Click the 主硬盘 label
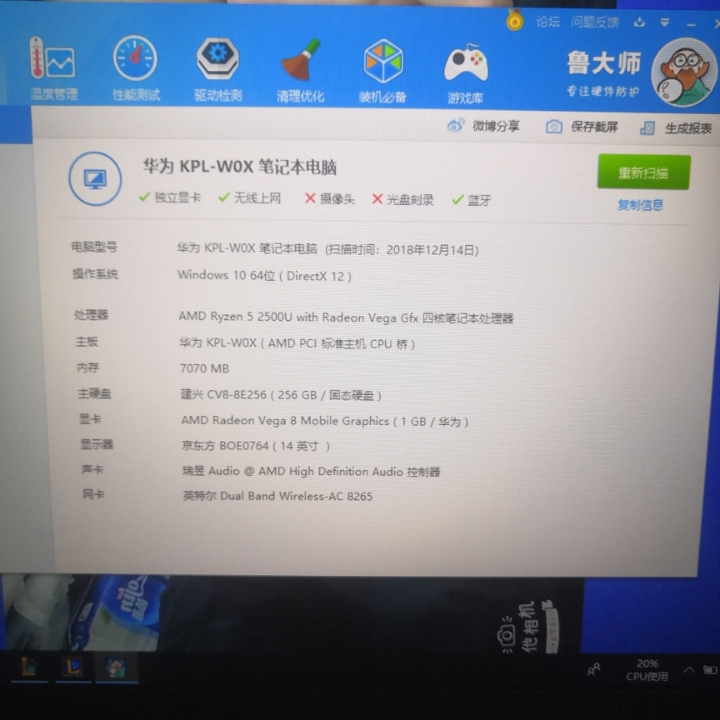The height and width of the screenshot is (720, 720). coord(94,393)
